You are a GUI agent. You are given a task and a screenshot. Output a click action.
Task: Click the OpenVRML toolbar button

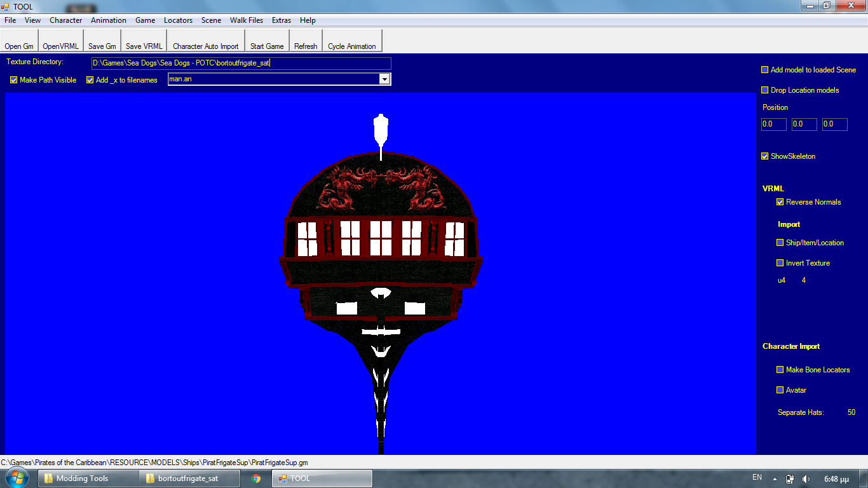tap(61, 41)
